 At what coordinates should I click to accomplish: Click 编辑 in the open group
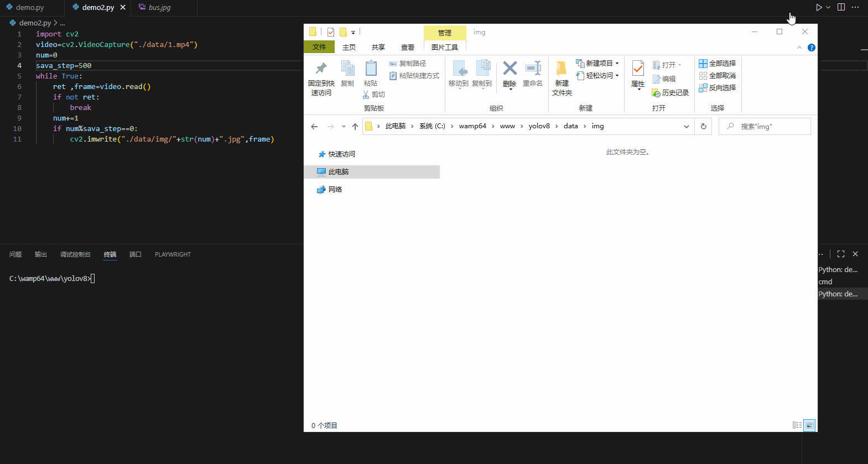click(664, 79)
